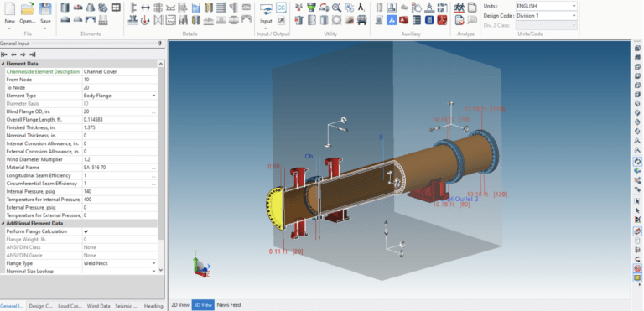The width and height of the screenshot is (644, 311).
Task: Add an elliptical head element
Action: [65, 20]
